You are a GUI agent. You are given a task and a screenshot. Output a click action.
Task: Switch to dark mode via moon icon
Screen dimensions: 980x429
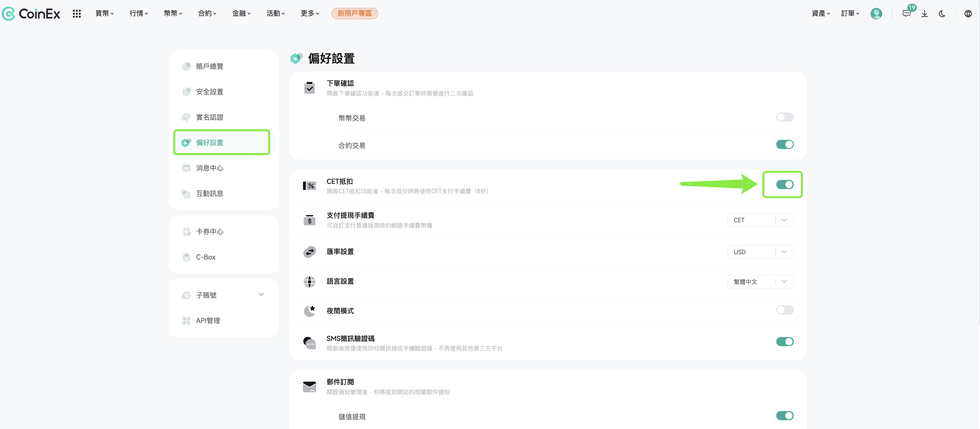tap(942, 14)
